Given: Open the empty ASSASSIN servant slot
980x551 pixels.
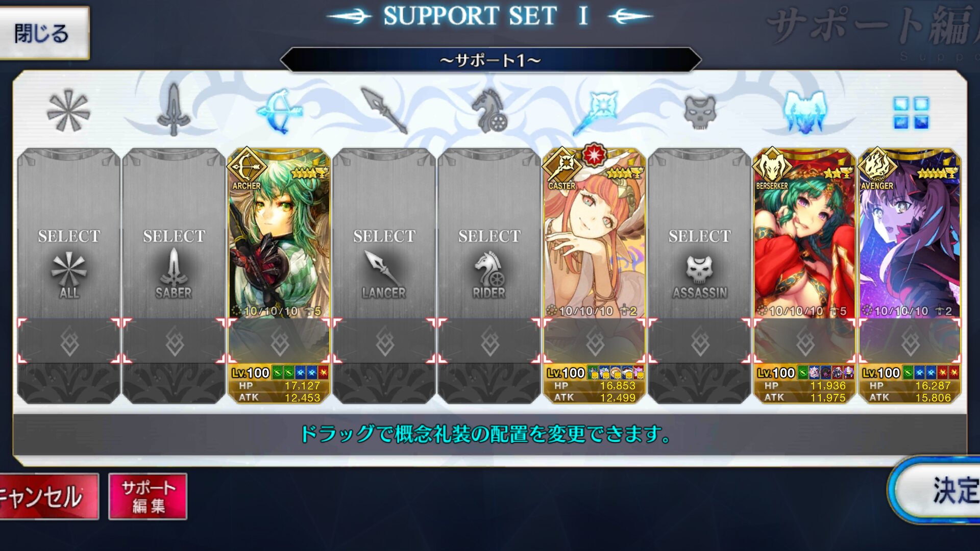Looking at the screenshot, I should (700, 234).
